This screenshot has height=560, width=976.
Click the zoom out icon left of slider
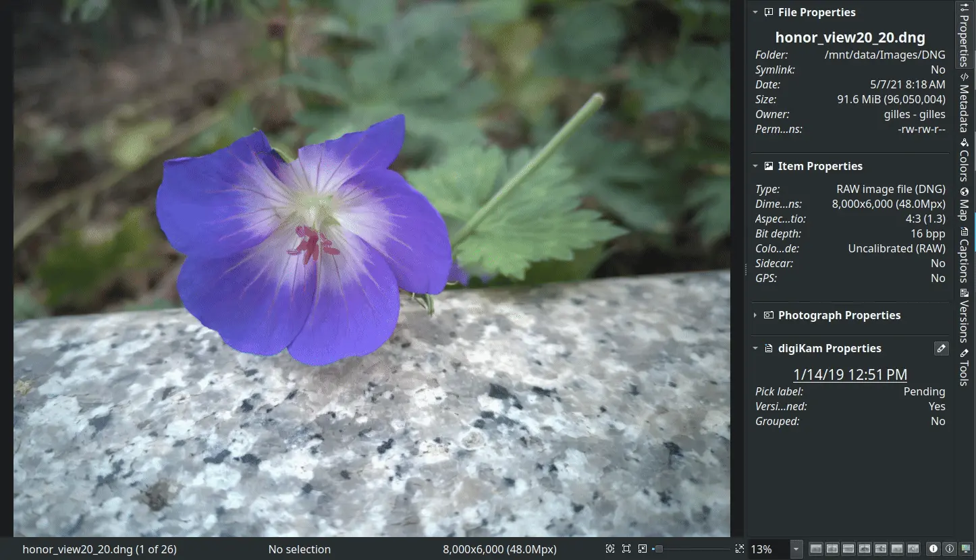coord(643,549)
